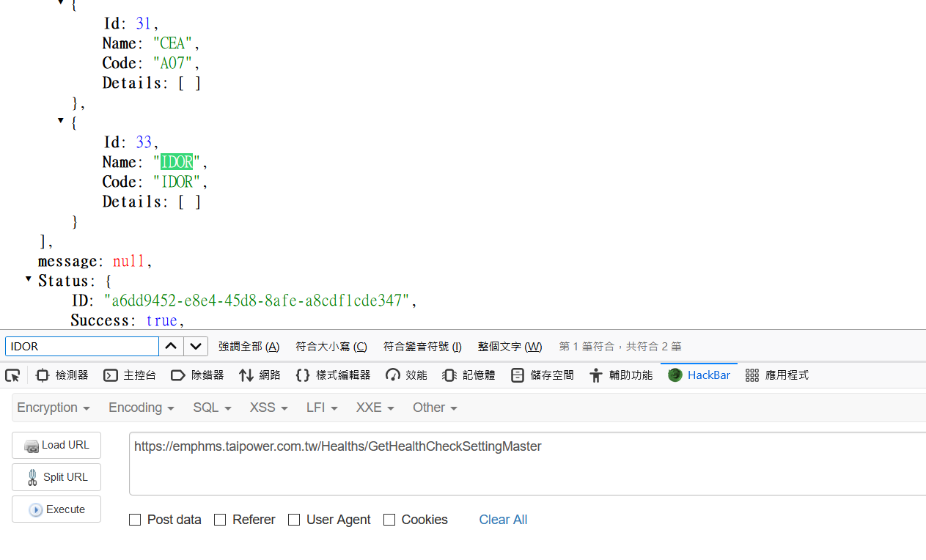Switch to the HackBar tab
926x560 pixels.
699,375
